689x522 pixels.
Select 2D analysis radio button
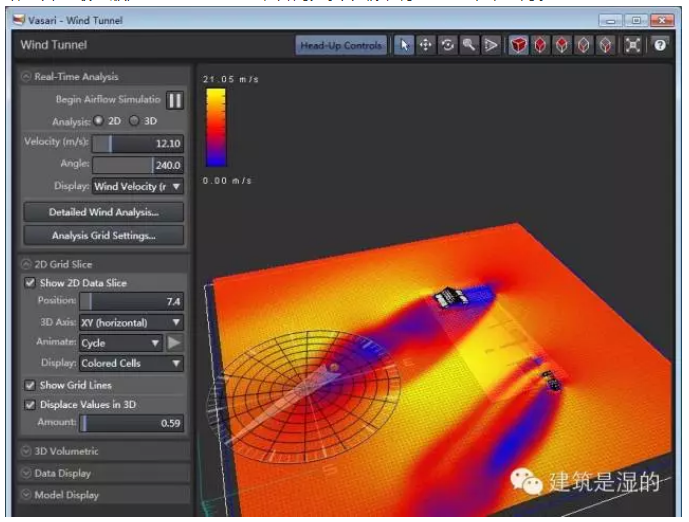click(x=98, y=120)
